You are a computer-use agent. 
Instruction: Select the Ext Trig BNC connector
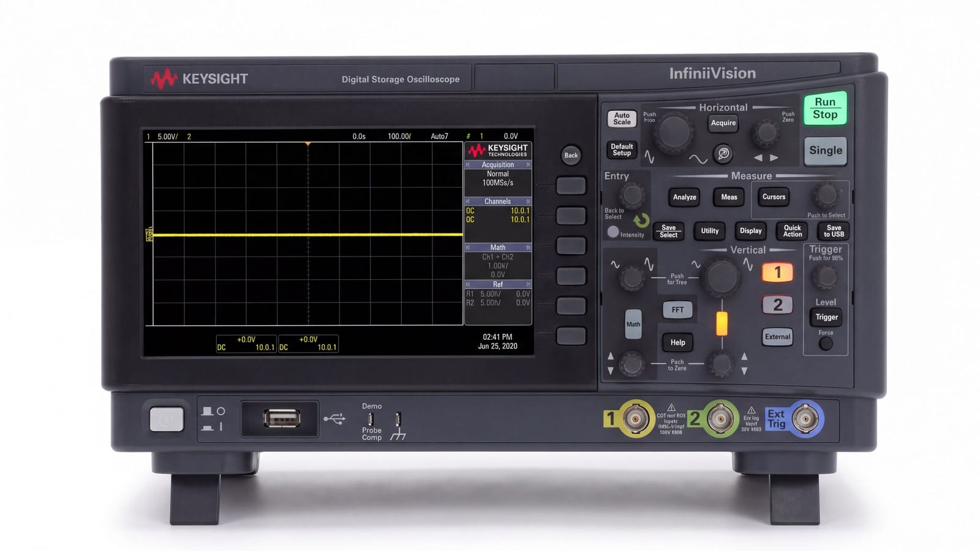point(805,419)
